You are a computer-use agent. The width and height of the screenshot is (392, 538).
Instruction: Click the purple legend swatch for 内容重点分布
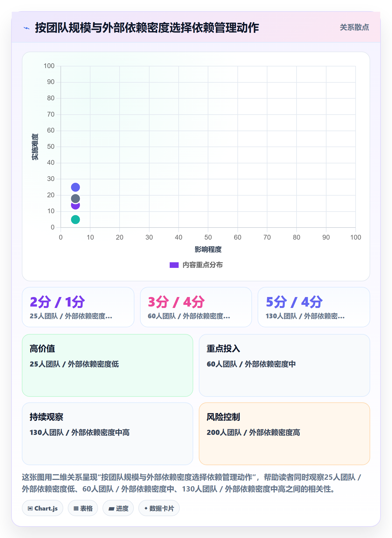[x=174, y=265]
